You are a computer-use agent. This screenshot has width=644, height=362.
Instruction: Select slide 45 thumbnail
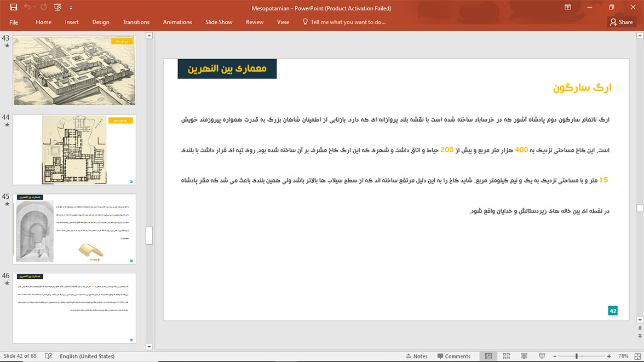pos(74,229)
